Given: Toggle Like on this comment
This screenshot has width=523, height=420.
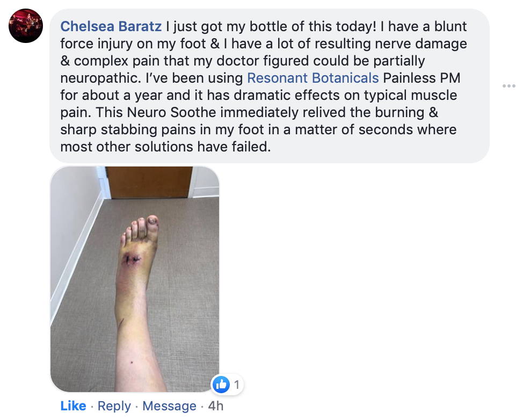Looking at the screenshot, I should point(73,405).
